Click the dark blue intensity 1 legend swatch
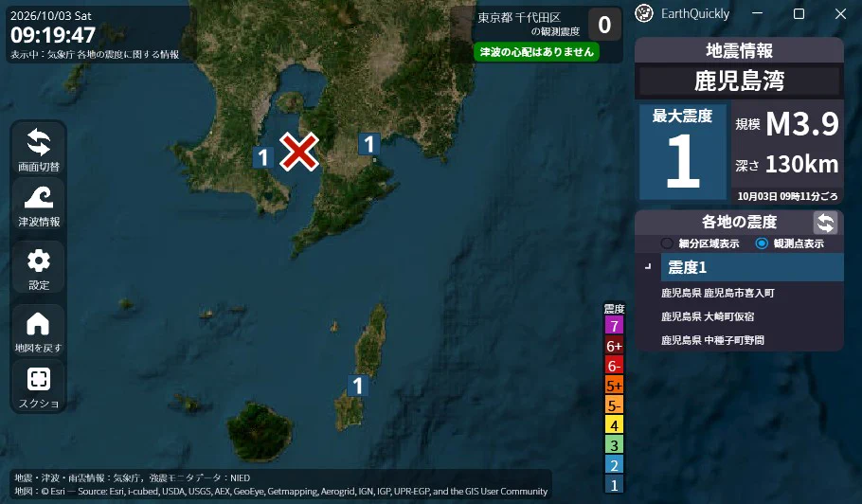The image size is (862, 504). tap(614, 485)
